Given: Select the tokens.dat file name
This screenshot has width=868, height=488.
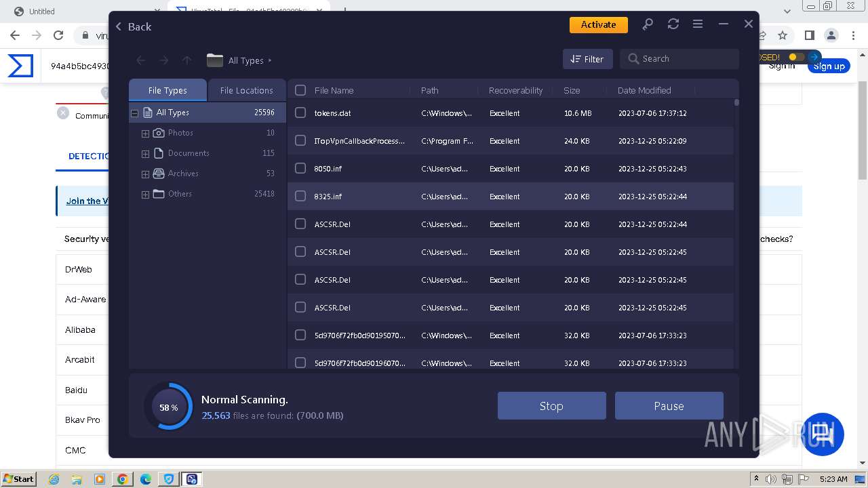Looking at the screenshot, I should [x=332, y=113].
